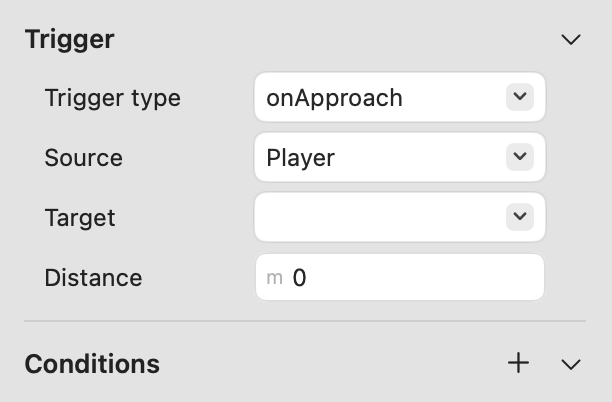Open the Source dropdown arrow

(x=519, y=157)
